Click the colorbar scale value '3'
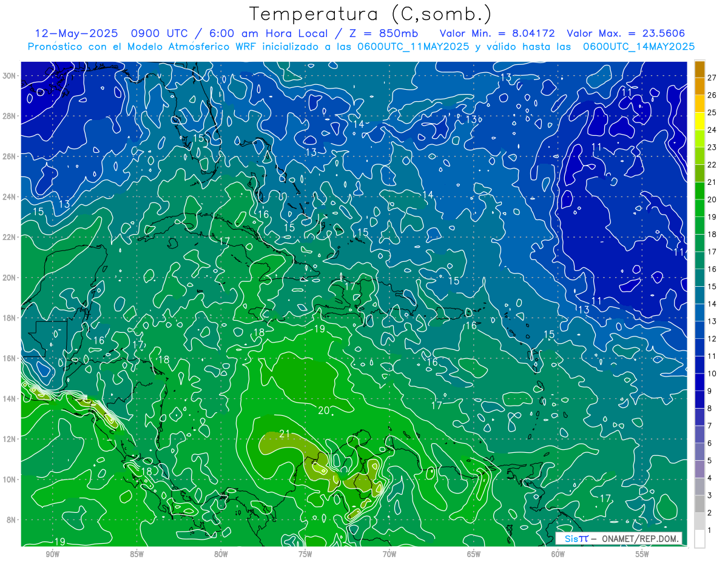This screenshot has height=562, width=728. click(x=710, y=496)
